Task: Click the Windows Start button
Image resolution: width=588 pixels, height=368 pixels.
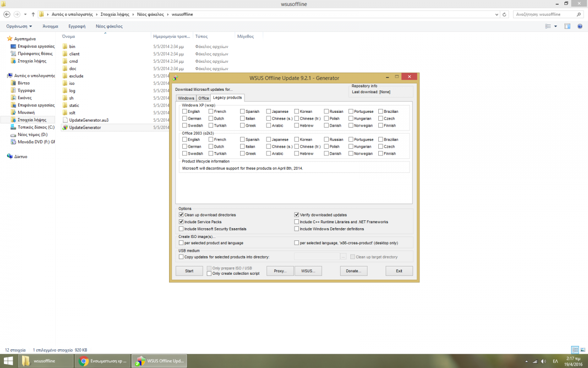Action: (9, 361)
